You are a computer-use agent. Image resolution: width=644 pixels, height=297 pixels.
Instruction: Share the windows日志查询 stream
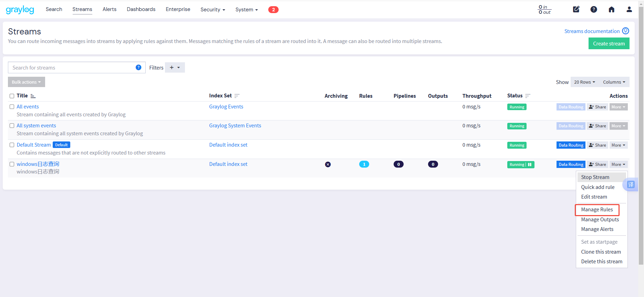pyautogui.click(x=598, y=165)
